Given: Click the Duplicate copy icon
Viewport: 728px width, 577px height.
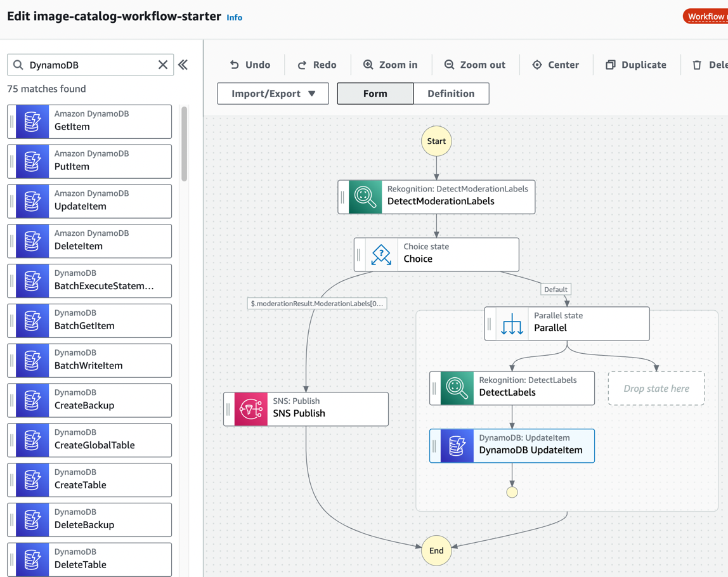Looking at the screenshot, I should [x=611, y=65].
